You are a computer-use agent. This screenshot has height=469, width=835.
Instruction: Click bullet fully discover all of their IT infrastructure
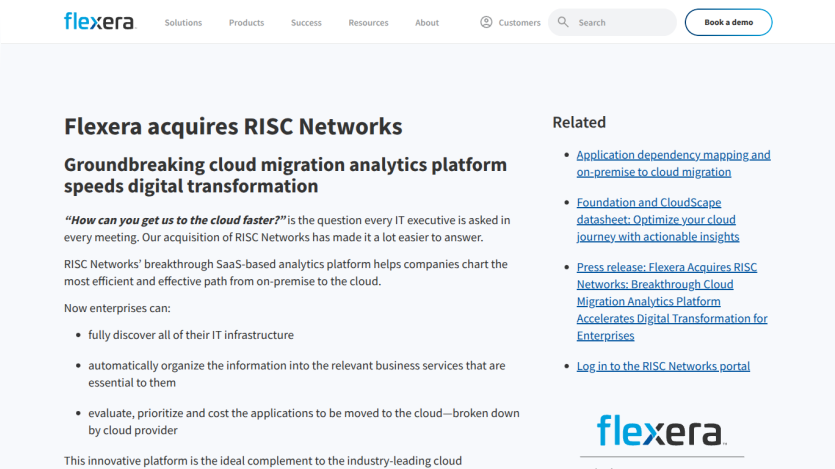191,335
